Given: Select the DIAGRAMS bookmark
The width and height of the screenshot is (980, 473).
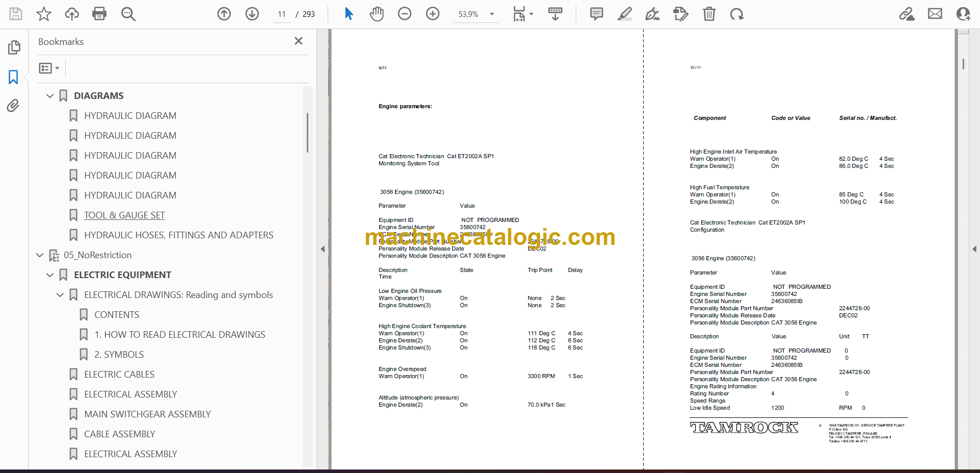Looking at the screenshot, I should (x=99, y=96).
